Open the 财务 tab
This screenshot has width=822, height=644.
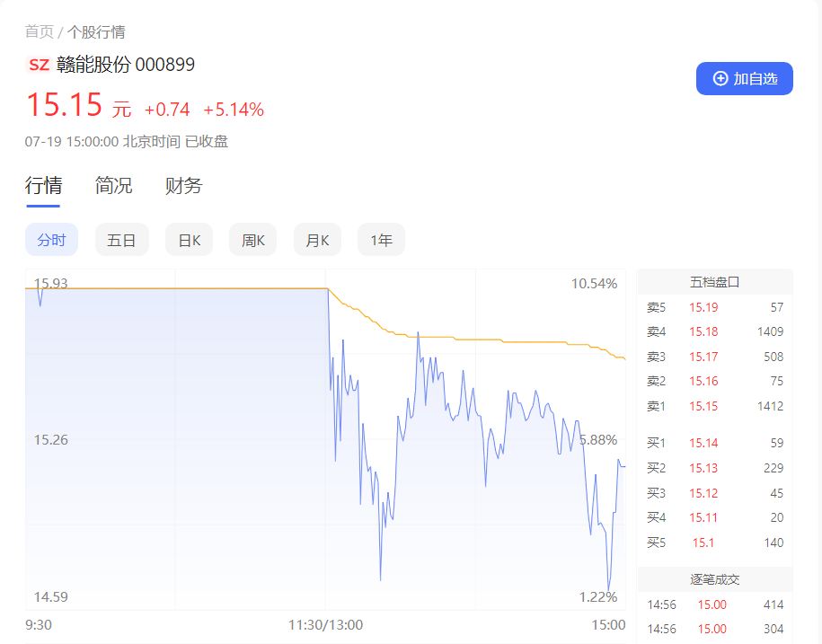point(183,186)
